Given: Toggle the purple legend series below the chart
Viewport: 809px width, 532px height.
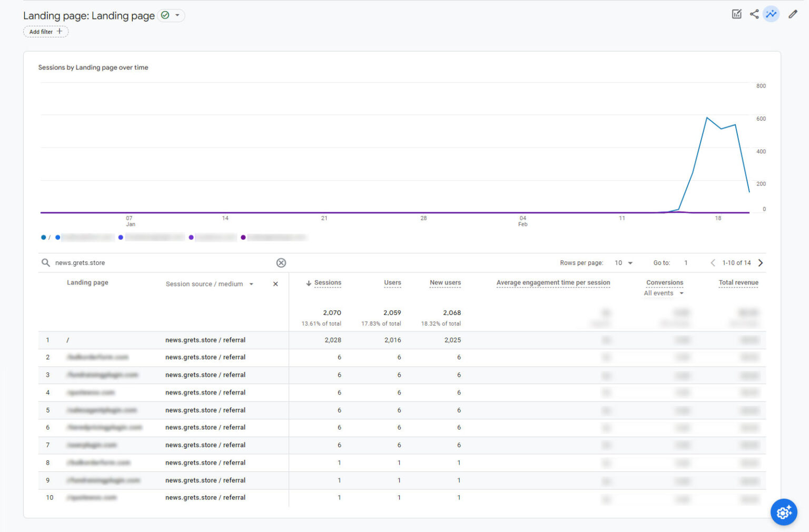Looking at the screenshot, I should click(x=191, y=237).
